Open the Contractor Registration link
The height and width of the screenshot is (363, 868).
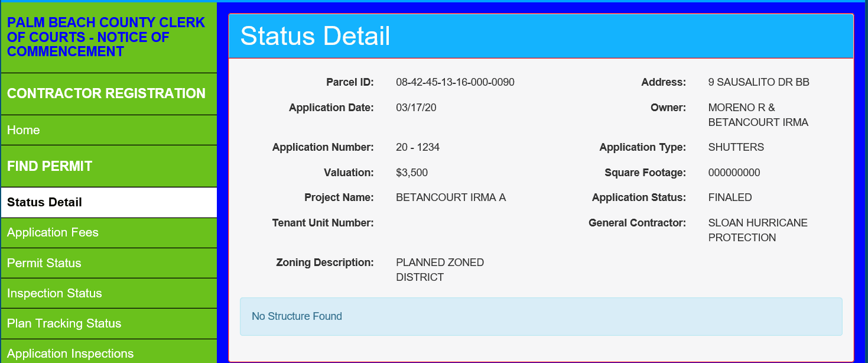pos(106,93)
